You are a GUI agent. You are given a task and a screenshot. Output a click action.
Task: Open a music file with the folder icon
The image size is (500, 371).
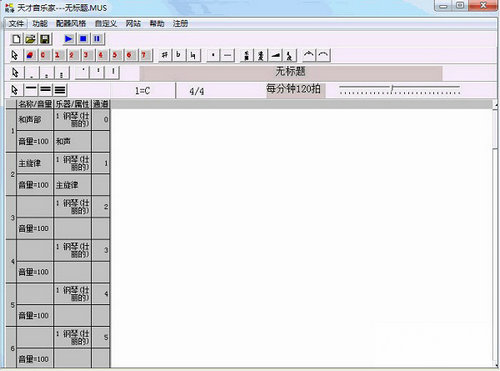(x=31, y=39)
